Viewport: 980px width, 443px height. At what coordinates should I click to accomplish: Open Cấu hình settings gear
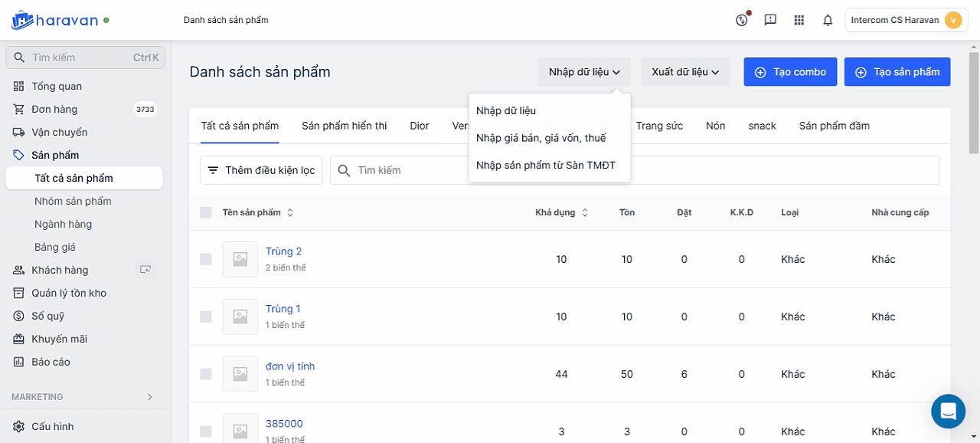18,426
